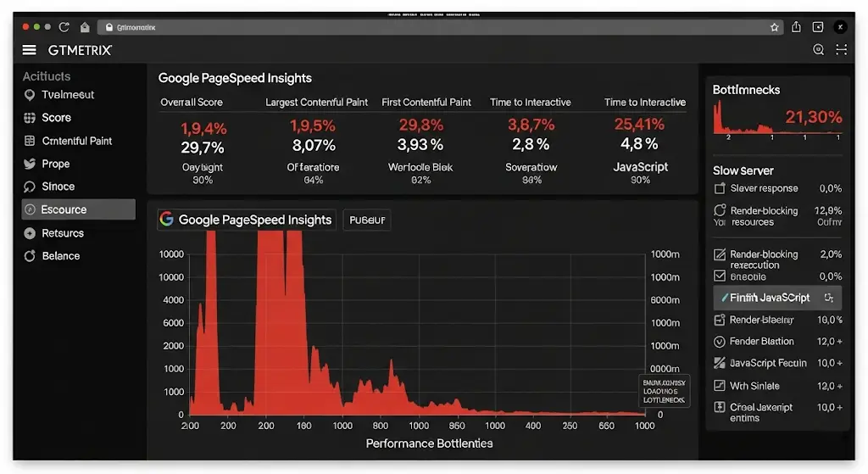Click the Score grid icon in sidebar
The height and width of the screenshot is (474, 868).
30,118
